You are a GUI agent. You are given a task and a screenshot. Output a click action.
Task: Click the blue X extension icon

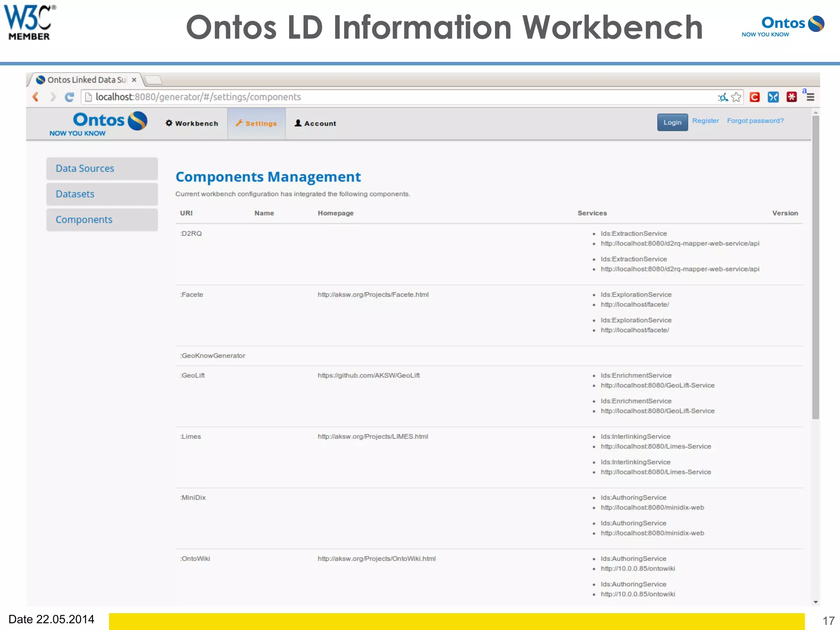773,97
